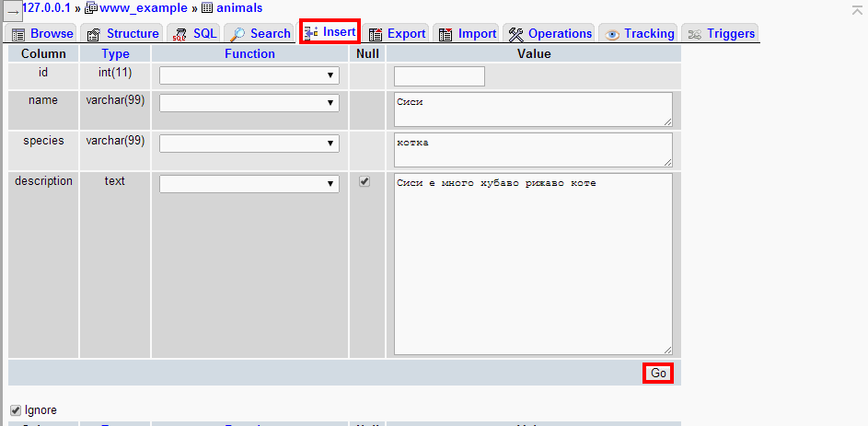Click the Structure tab icon
Screen dimensions: 868x426
tap(94, 34)
